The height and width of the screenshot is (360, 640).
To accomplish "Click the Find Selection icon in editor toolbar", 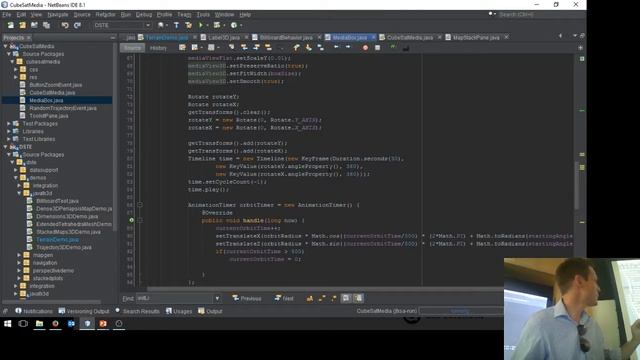I will 232,48.
